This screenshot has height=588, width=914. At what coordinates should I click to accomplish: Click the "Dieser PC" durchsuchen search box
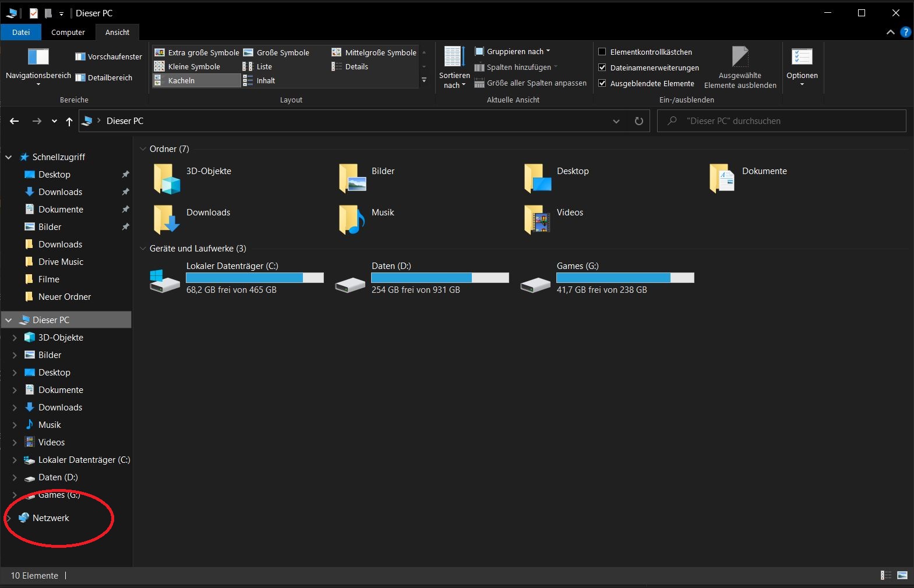coord(782,121)
